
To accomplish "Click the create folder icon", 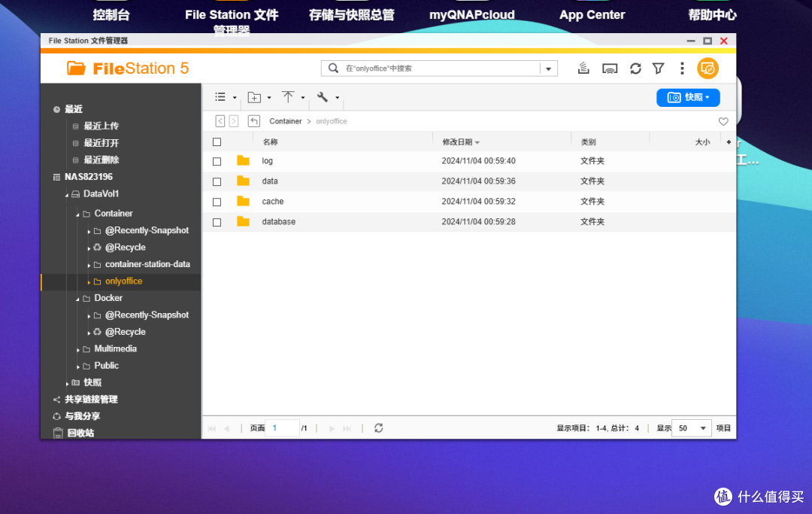I will pyautogui.click(x=254, y=97).
